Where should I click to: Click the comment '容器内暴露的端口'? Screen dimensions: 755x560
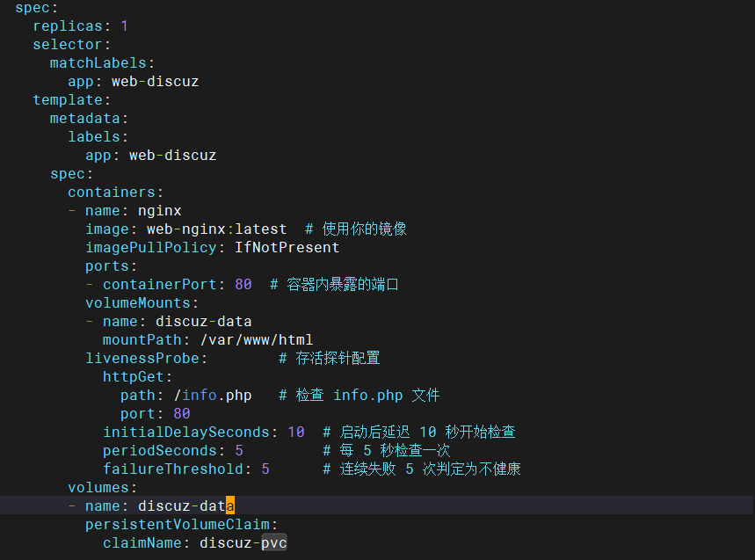tap(343, 285)
